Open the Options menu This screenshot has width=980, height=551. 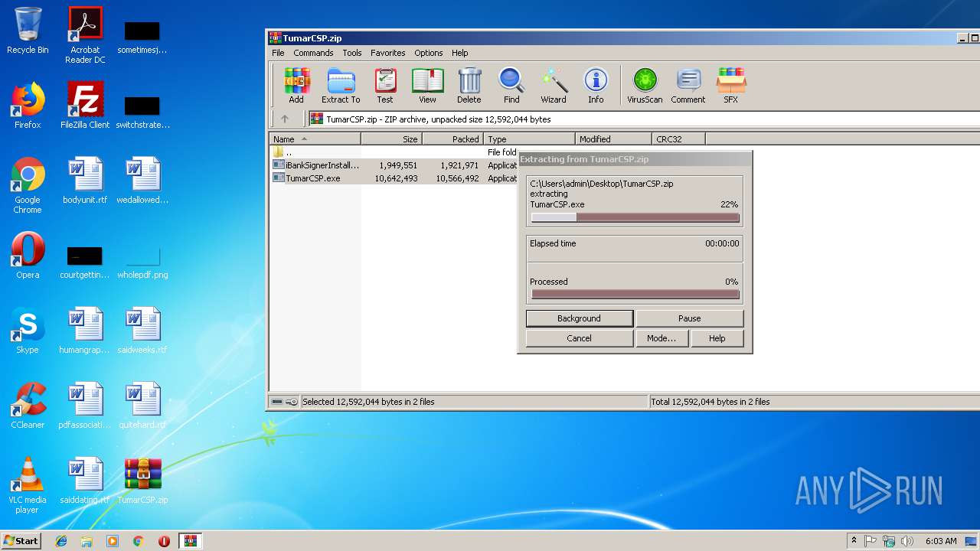(x=429, y=53)
